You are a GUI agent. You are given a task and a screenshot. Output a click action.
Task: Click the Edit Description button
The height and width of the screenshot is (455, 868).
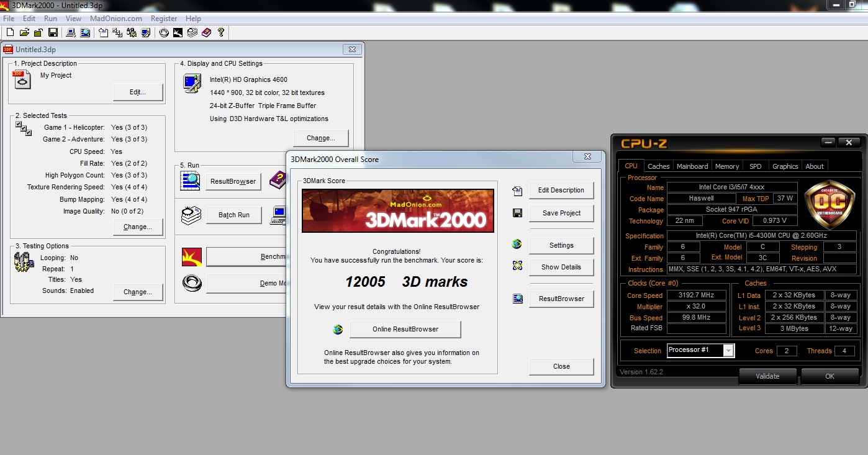click(x=561, y=191)
